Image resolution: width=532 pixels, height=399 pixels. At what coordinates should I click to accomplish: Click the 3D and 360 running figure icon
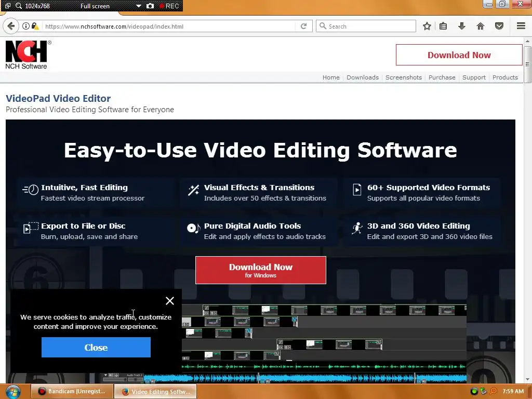point(357,229)
